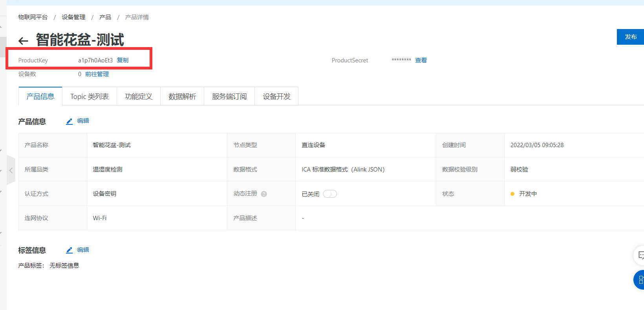This screenshot has height=310, width=644.
Task: Click 产品详情 in the breadcrumb
Action: pyautogui.click(x=137, y=17)
